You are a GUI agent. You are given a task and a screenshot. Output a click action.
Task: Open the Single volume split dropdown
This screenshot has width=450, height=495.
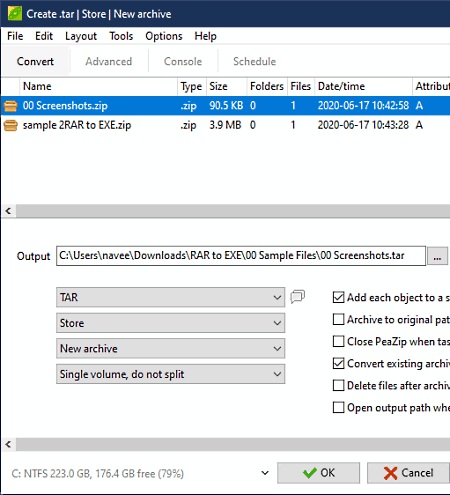coord(170,374)
